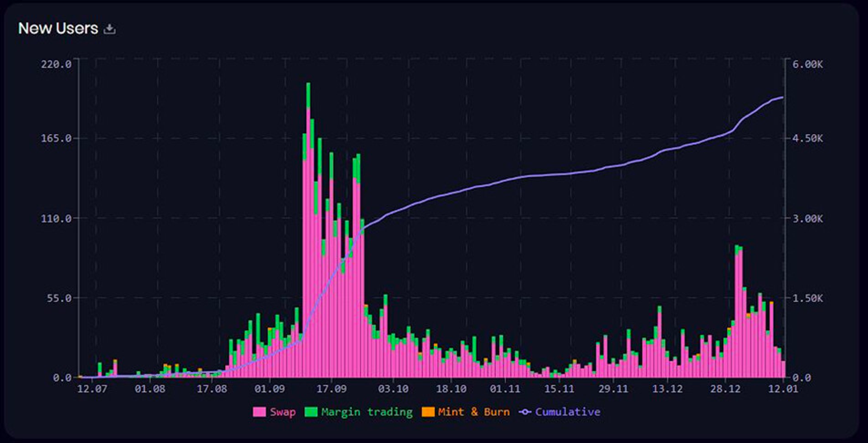Toggle the Swap series via legend label

(x=282, y=412)
